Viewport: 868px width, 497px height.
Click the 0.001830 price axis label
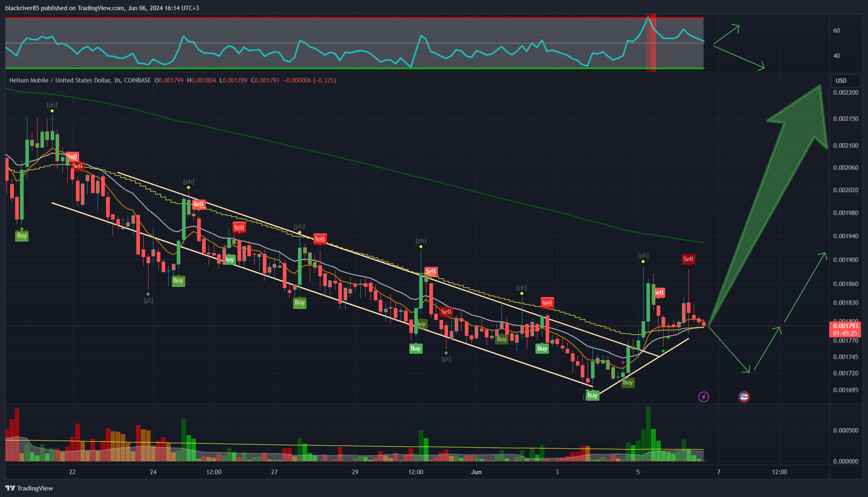846,303
